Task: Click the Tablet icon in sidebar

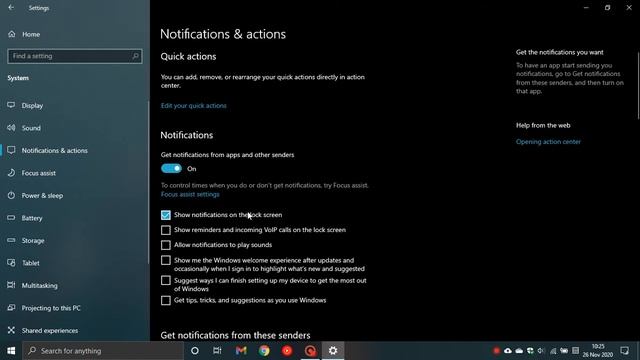Action: (11, 262)
